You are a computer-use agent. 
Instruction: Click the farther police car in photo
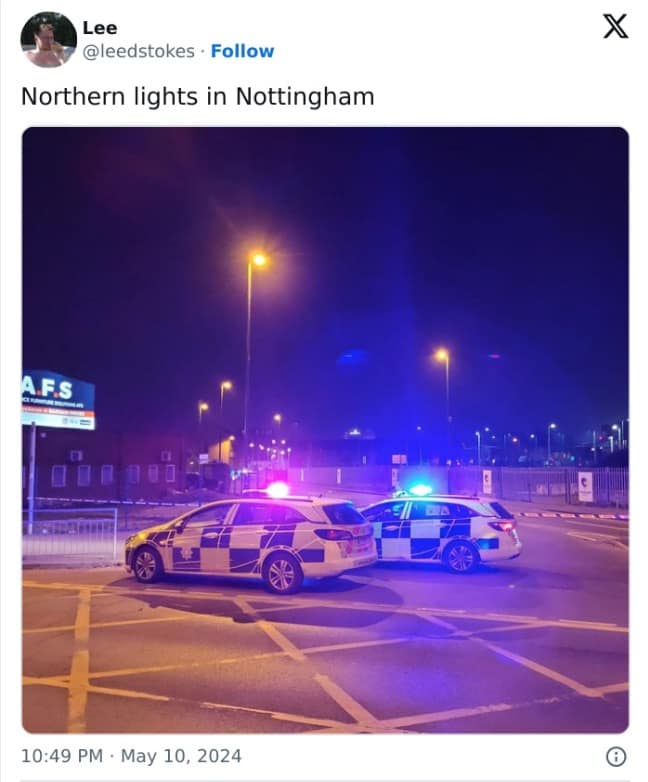pos(441,530)
